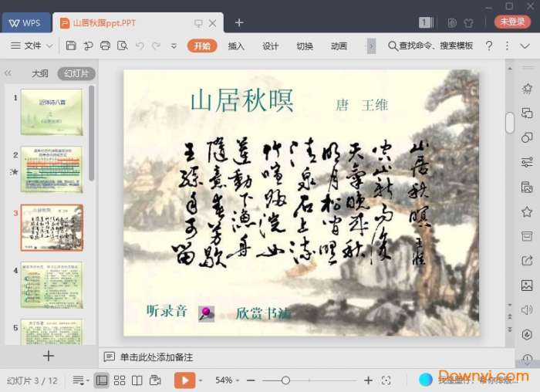Select slide 1 thumbnail

coord(52,112)
